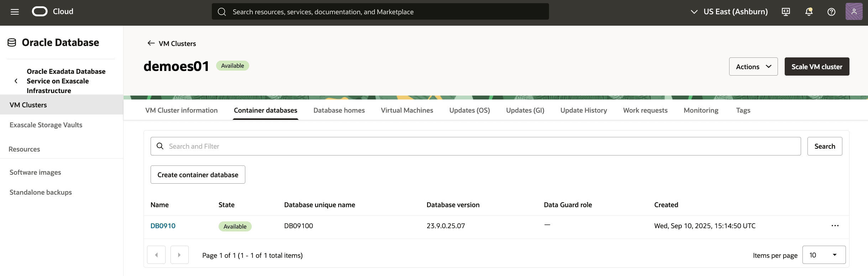Click the Oracle Cloud logo

53,11
